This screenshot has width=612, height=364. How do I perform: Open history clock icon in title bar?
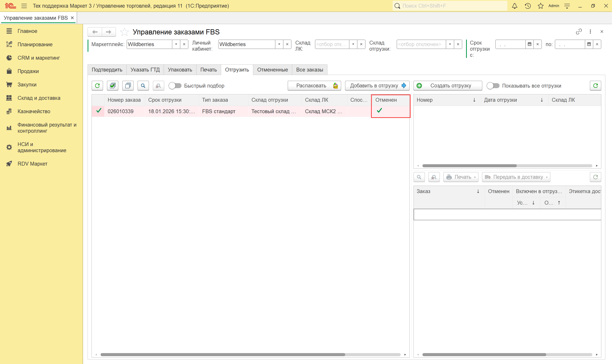pos(528,6)
